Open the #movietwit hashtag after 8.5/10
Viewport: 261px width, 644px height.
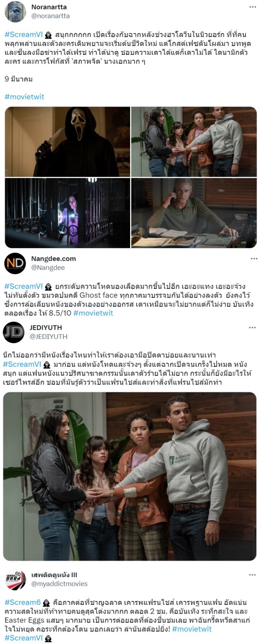point(93,313)
